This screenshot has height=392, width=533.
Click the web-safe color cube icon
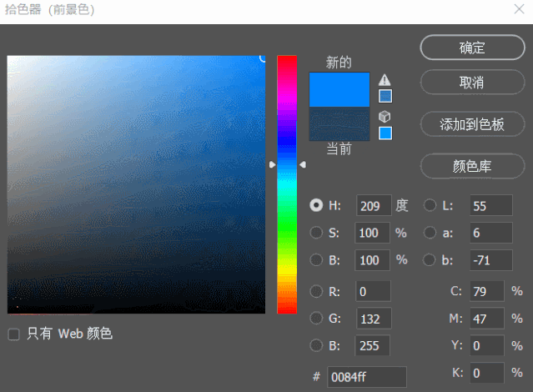[385, 117]
